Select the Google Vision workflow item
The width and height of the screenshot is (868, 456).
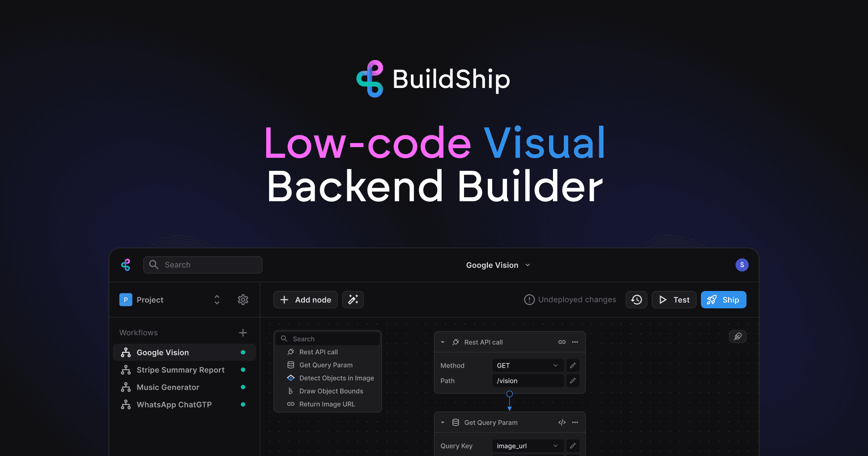coord(162,352)
